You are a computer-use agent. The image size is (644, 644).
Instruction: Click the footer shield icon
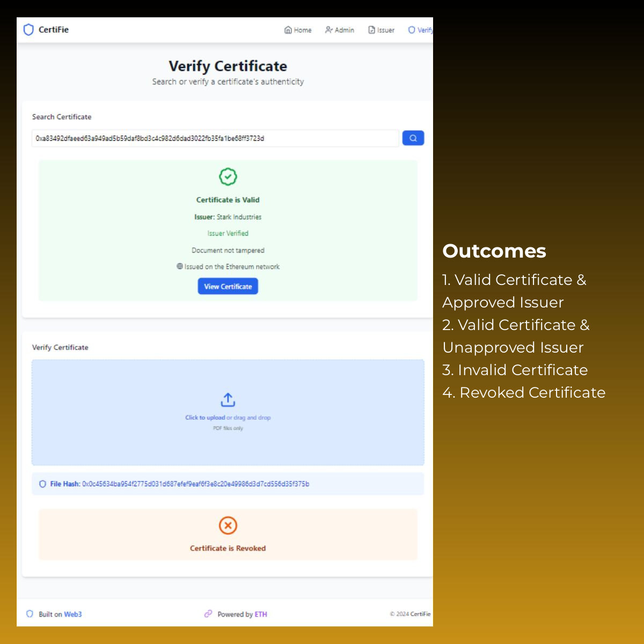pyautogui.click(x=30, y=614)
